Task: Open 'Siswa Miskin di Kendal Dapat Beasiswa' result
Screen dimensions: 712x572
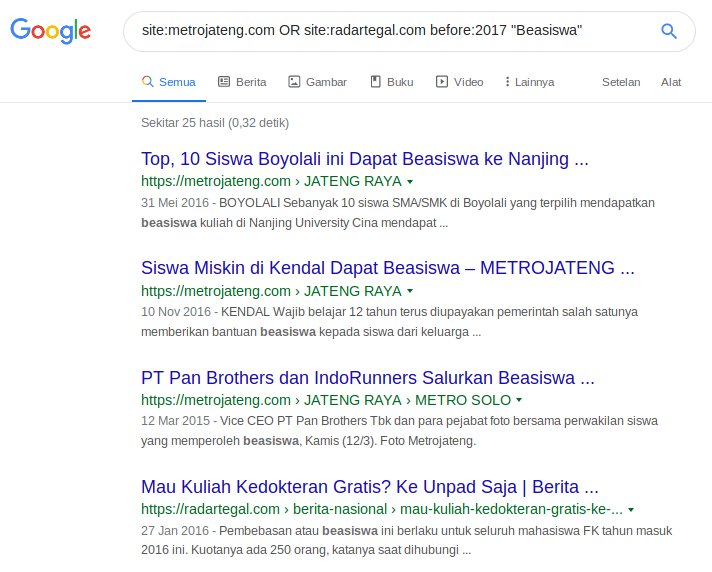Action: (388, 268)
